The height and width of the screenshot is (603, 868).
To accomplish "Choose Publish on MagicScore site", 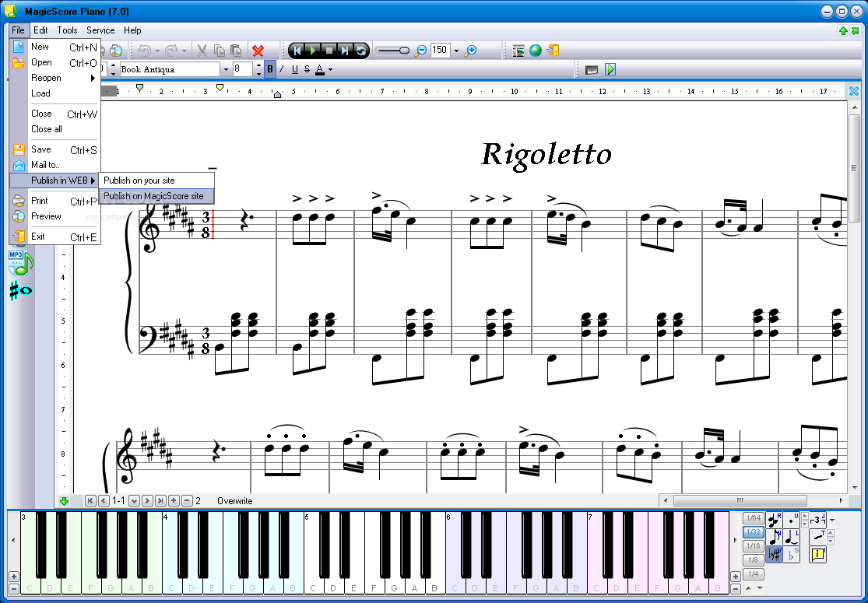I will [156, 196].
